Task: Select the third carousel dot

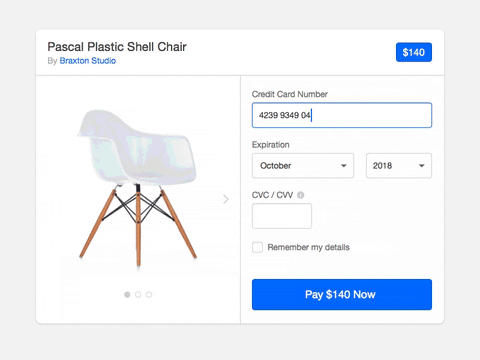Action: pos(149,295)
